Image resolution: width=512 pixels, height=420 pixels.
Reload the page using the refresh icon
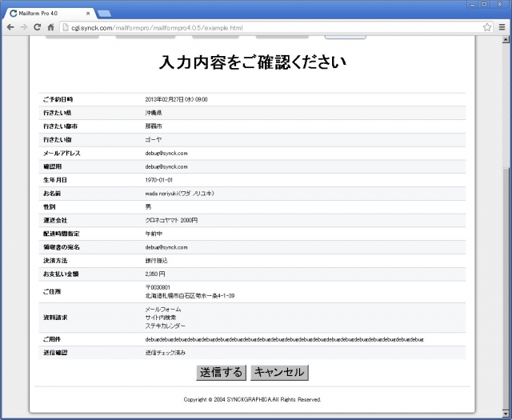(37, 26)
